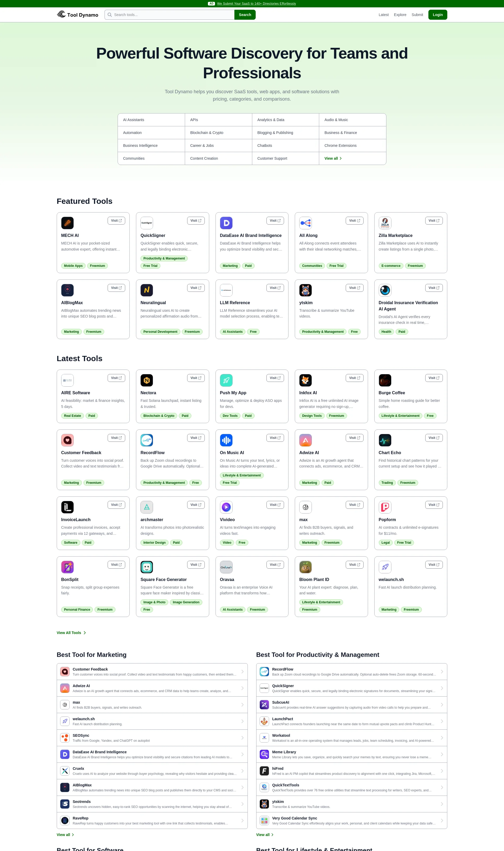Screen dimensions: 504x851
Task: Click the All Along network icon
Action: pos(305,223)
